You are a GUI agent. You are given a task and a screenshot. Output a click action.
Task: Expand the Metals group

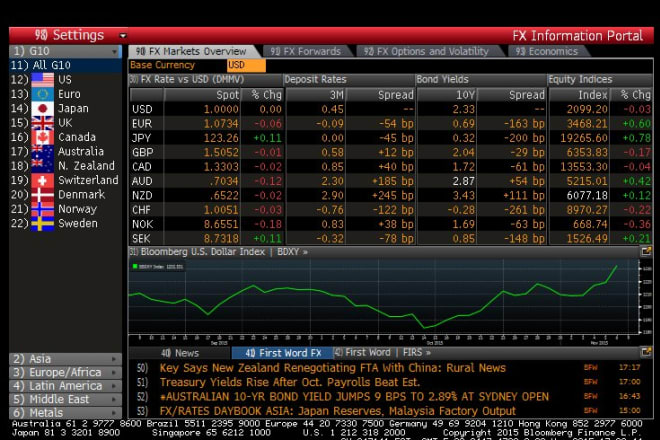coord(65,413)
